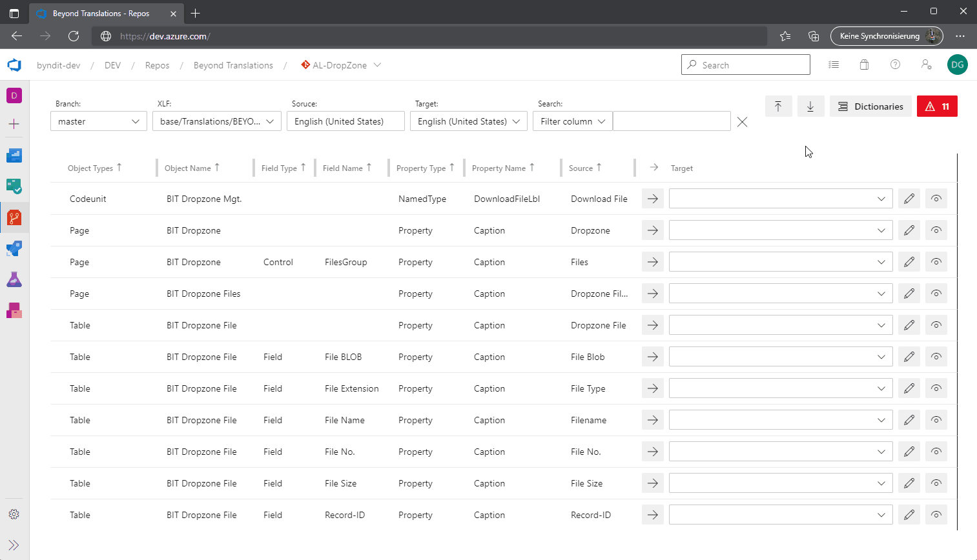Screen dimensions: 977x560
Task: Open Artifacts in the left sidebar
Action: coord(14,310)
